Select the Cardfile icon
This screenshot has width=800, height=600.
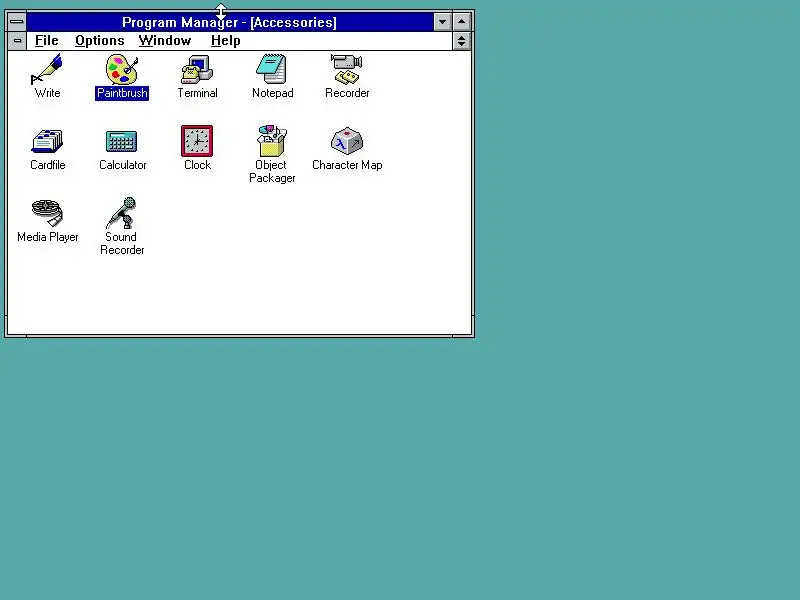pos(47,141)
